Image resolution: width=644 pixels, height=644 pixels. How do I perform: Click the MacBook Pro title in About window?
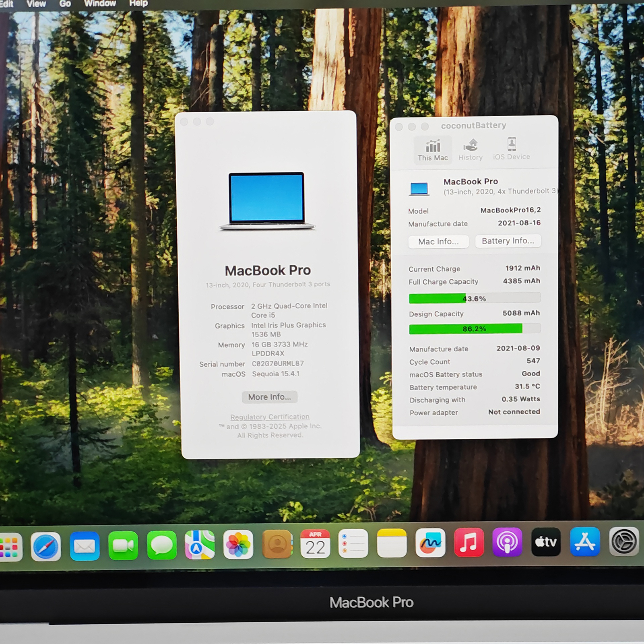tap(268, 270)
